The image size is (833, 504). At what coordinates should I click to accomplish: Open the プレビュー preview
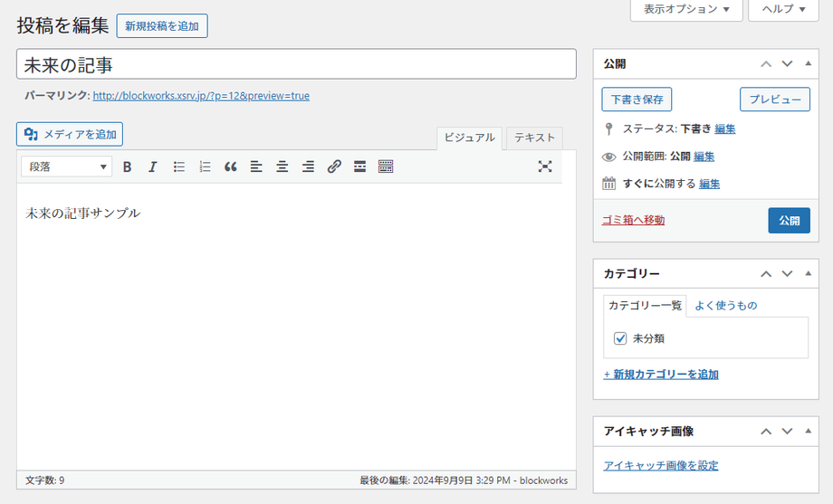(775, 100)
